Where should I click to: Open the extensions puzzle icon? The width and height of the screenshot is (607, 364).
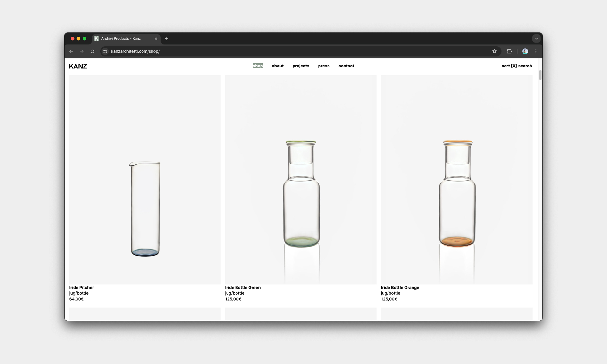click(509, 51)
